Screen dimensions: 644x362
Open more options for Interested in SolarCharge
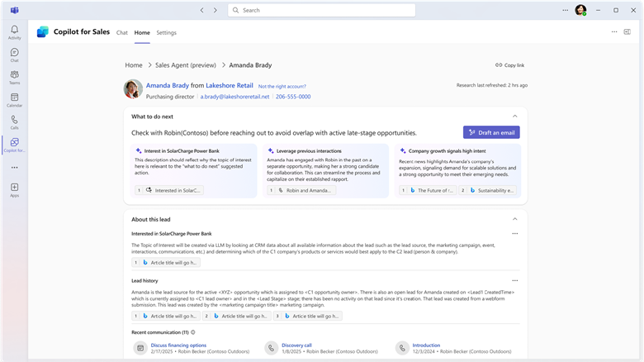point(515,234)
